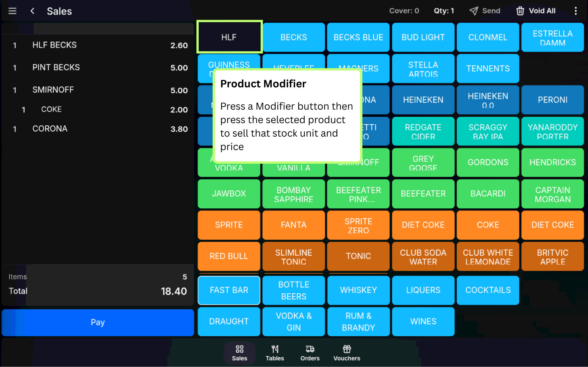
Task: Add CAPTAIN MORGAN rum
Action: [552, 194]
